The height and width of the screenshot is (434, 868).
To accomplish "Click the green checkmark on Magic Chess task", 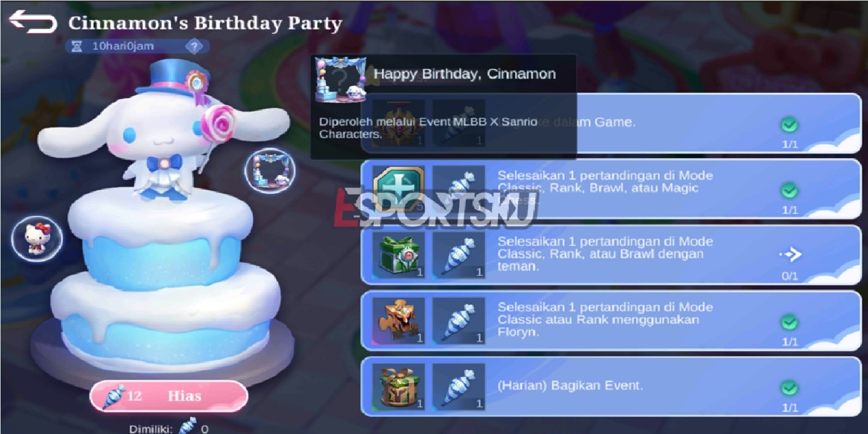I will pos(789,191).
